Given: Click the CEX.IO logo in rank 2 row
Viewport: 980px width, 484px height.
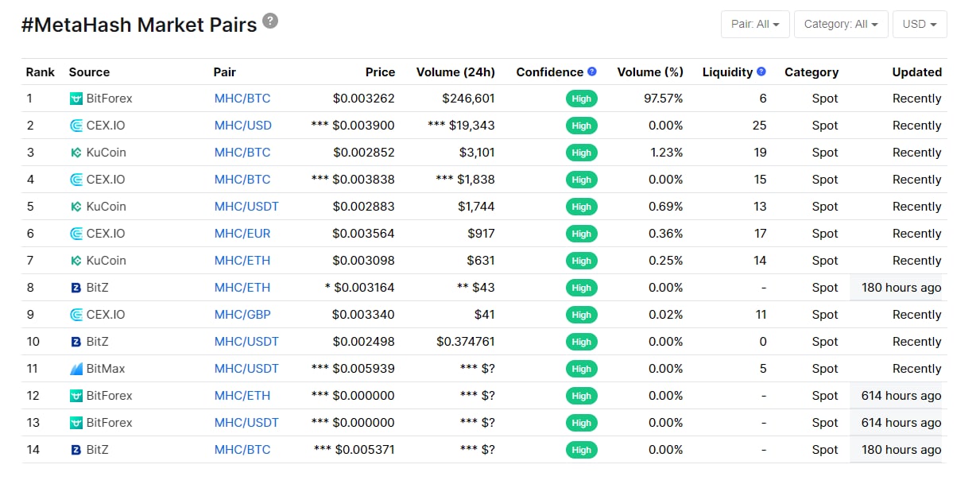Looking at the screenshot, I should (76, 126).
